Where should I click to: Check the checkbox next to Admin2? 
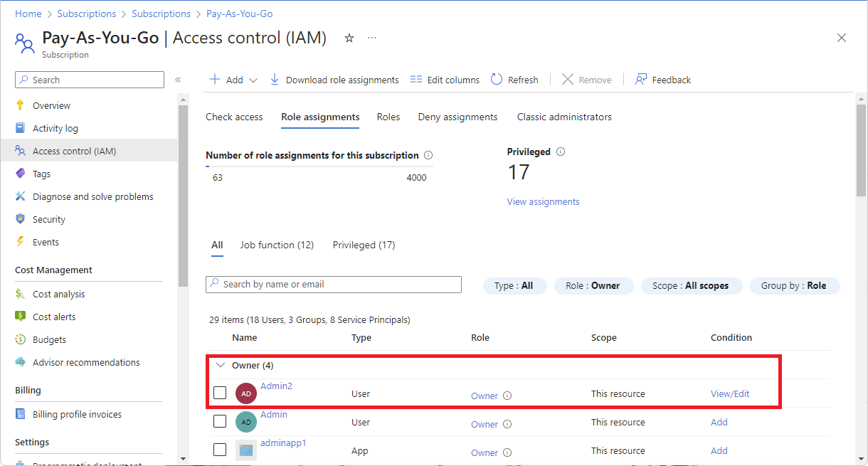(220, 393)
